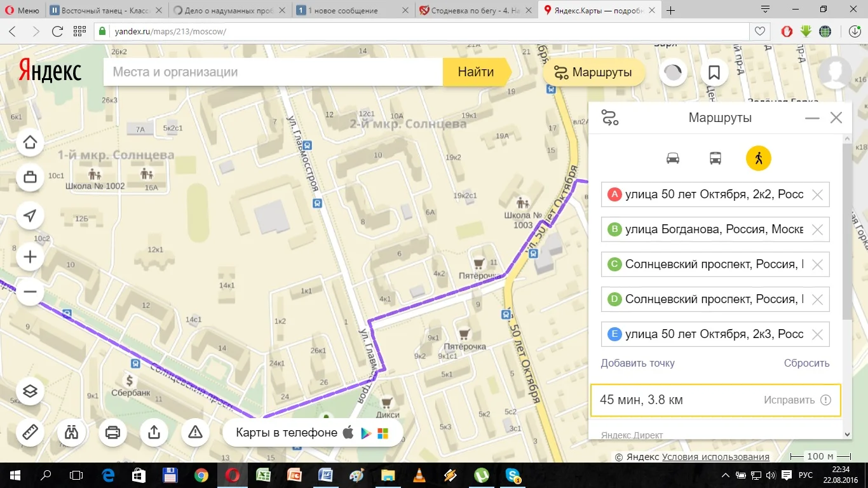
Task: Open the Условия использования link
Action: [715, 457]
